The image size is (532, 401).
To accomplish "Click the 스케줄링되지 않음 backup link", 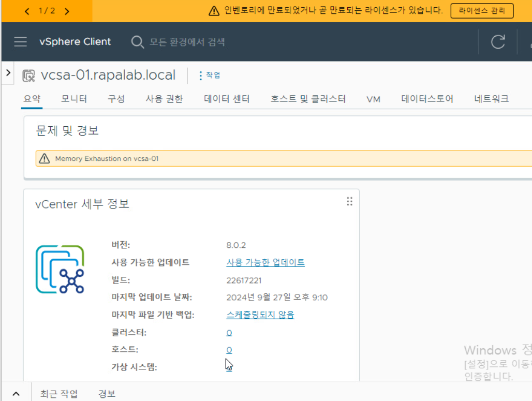I will coord(260,315).
